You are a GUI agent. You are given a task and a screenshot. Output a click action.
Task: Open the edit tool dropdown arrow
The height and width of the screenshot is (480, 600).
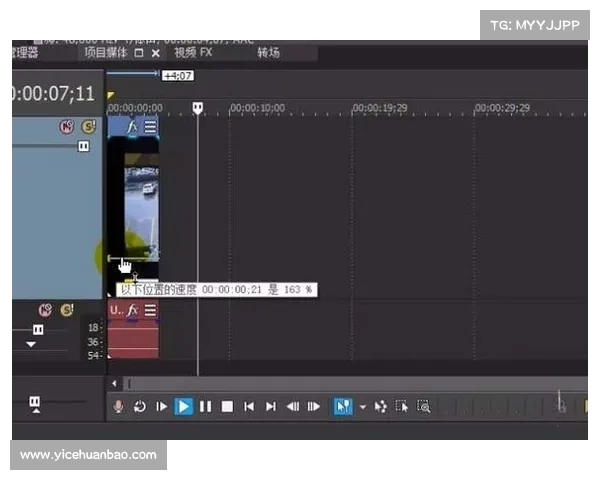point(362,407)
